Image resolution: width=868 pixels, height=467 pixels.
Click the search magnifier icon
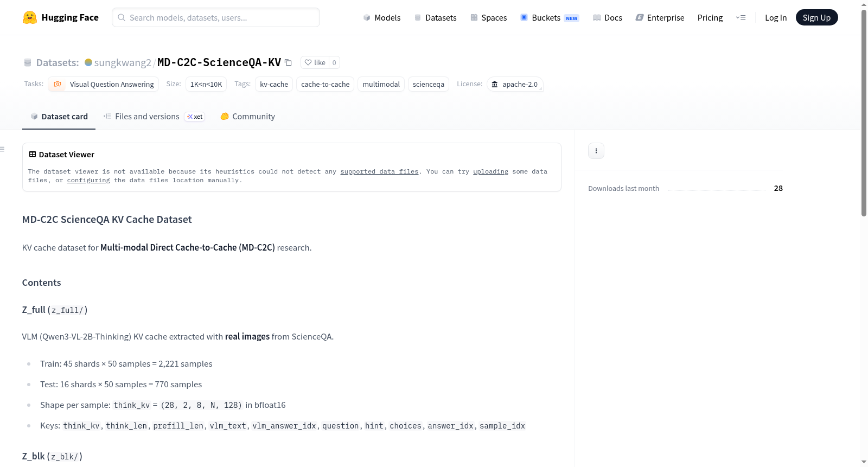[122, 17]
